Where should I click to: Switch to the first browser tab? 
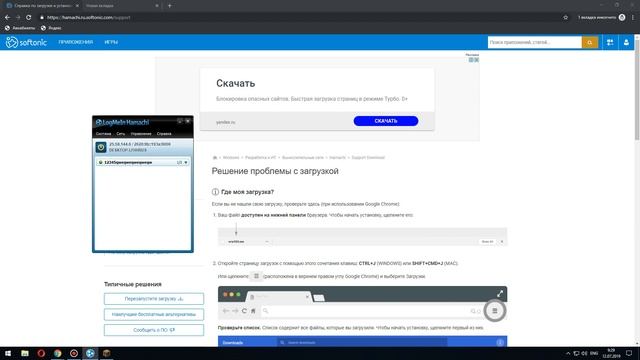(41, 6)
